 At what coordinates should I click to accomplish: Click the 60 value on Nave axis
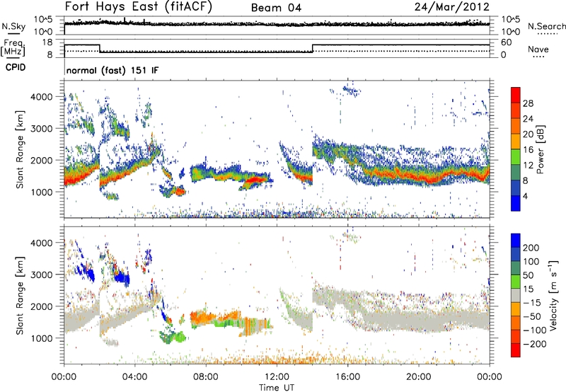pos(506,42)
